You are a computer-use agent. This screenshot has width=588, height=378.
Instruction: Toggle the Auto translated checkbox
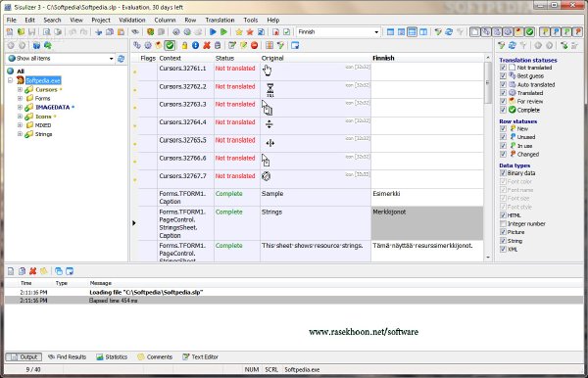pyautogui.click(x=504, y=84)
